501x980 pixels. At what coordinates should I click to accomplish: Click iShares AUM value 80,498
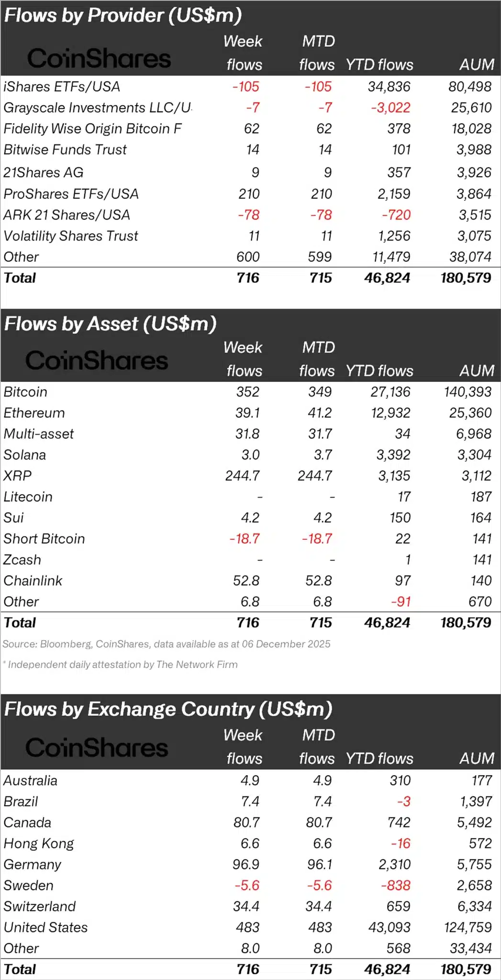469,87
